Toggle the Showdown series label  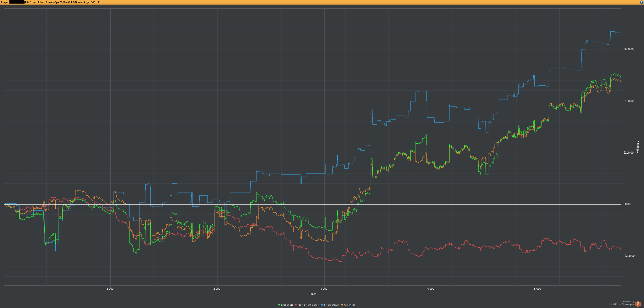coord(331,305)
